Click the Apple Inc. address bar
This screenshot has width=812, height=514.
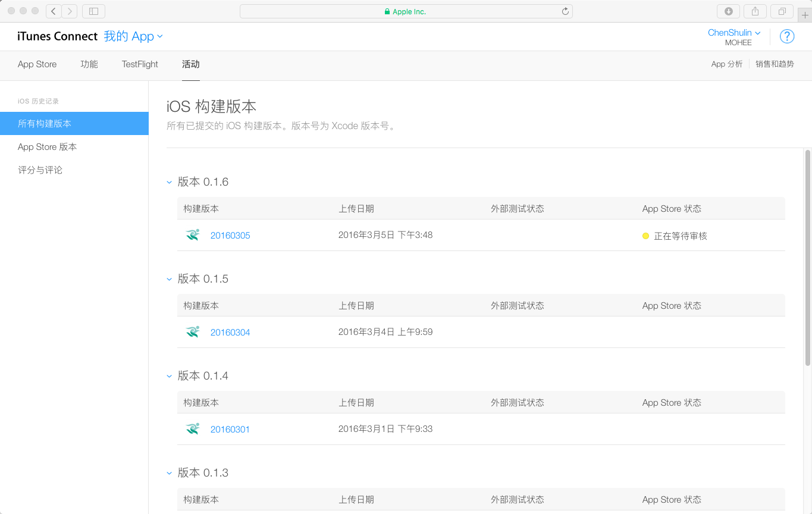(406, 11)
